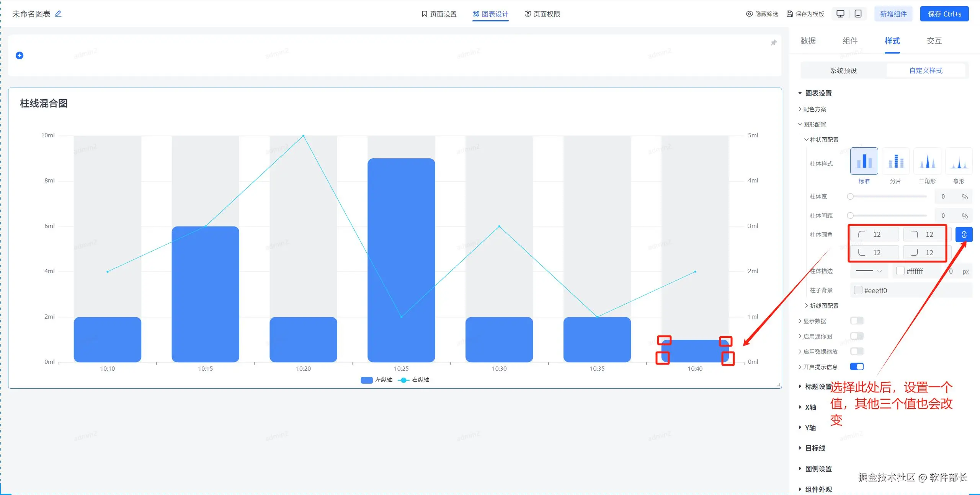Viewport: 980px width, 495px height.
Task: Click the 新增组件 button
Action: click(x=893, y=14)
